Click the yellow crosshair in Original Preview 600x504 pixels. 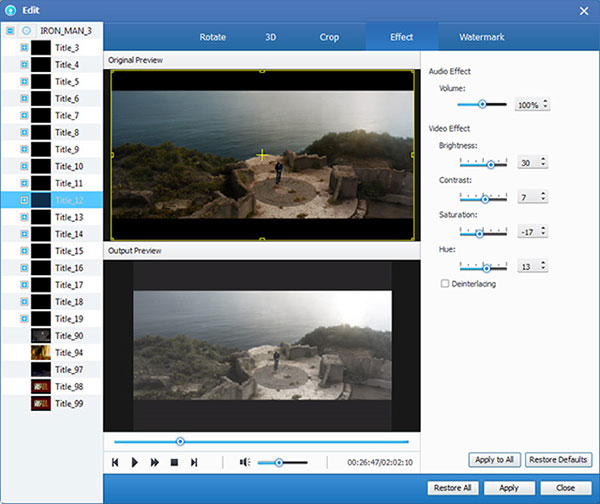262,155
